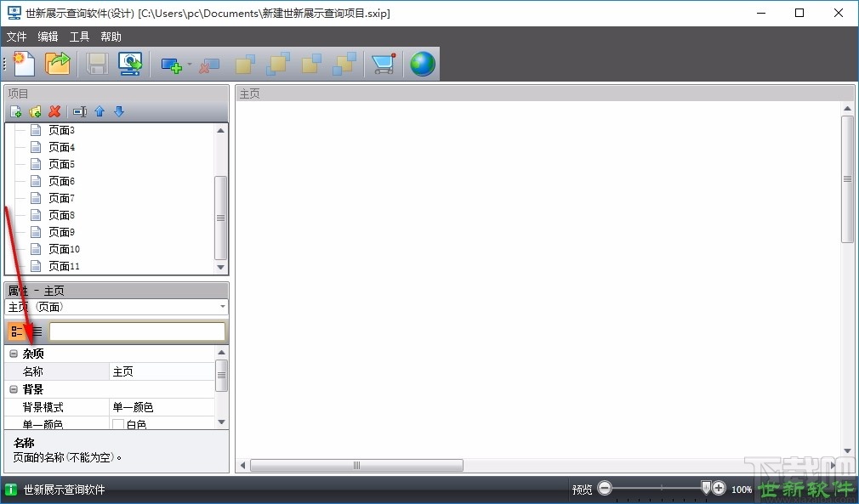The height and width of the screenshot is (504, 859).
Task: Open the 编辑 menu
Action: [48, 37]
